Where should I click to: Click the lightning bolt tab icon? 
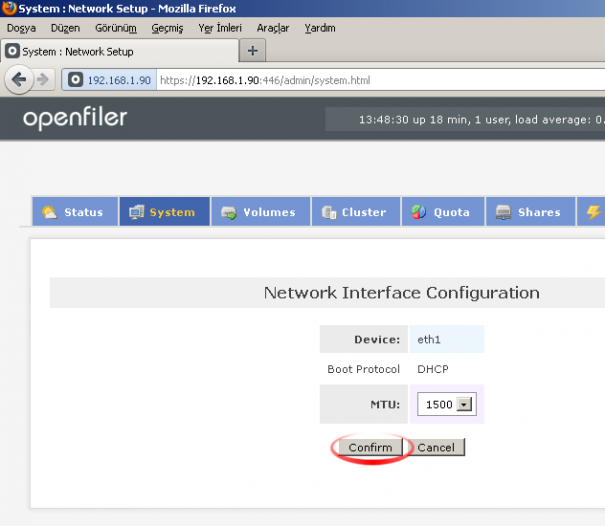point(593,212)
